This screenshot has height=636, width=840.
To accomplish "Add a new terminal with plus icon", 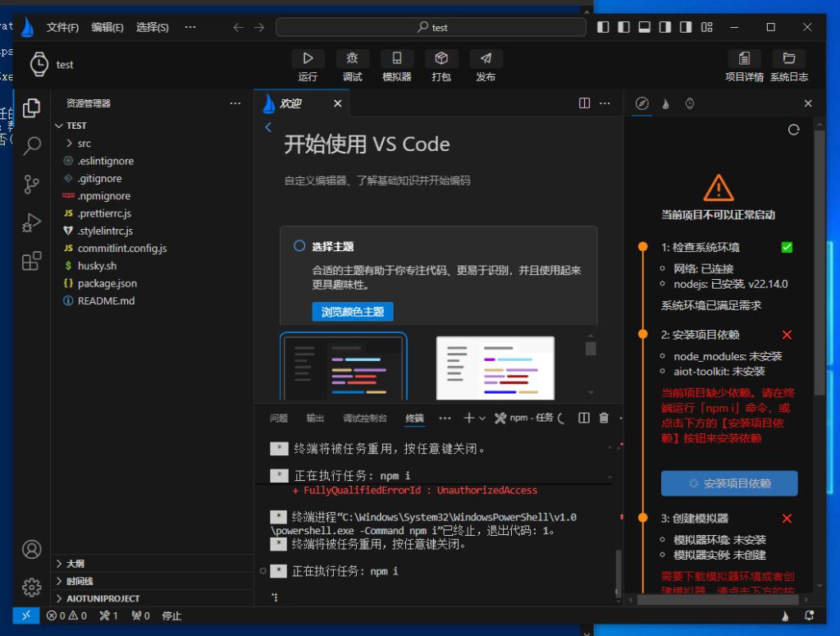I will click(x=468, y=418).
